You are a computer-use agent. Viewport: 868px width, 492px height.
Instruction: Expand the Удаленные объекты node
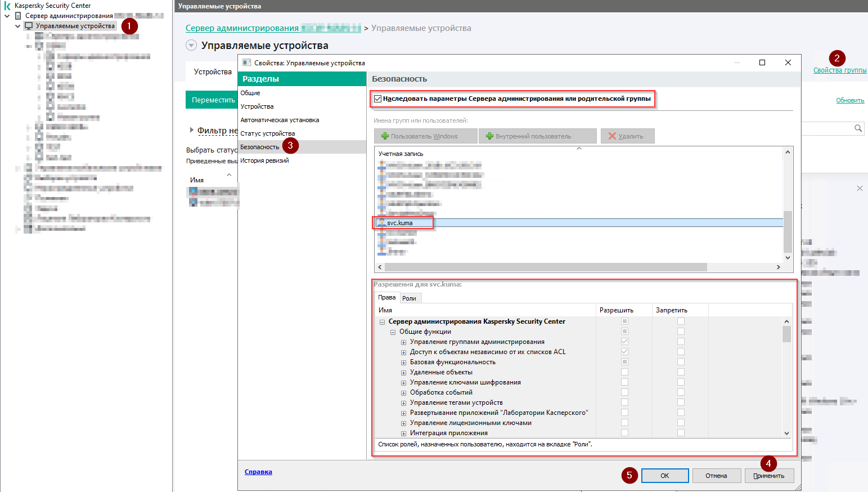point(403,373)
